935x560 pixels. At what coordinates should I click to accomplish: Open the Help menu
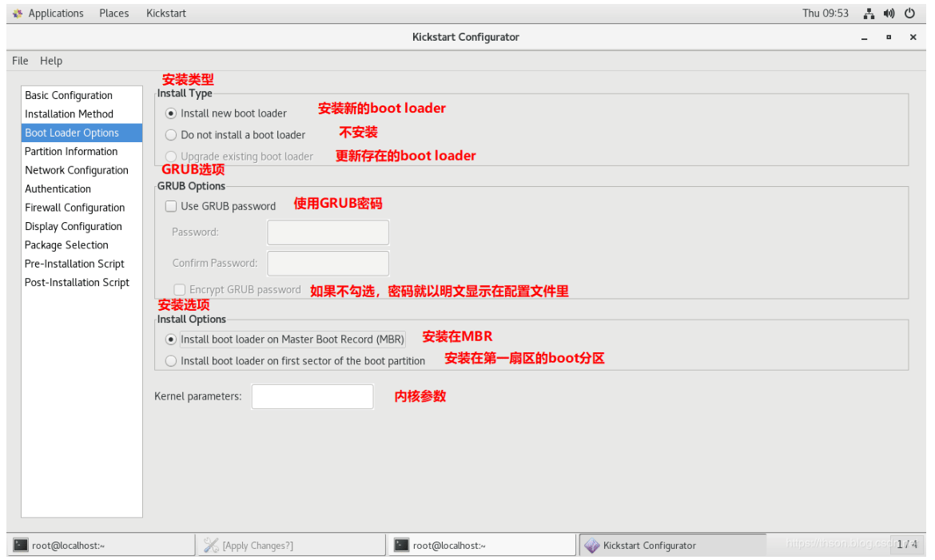click(50, 61)
